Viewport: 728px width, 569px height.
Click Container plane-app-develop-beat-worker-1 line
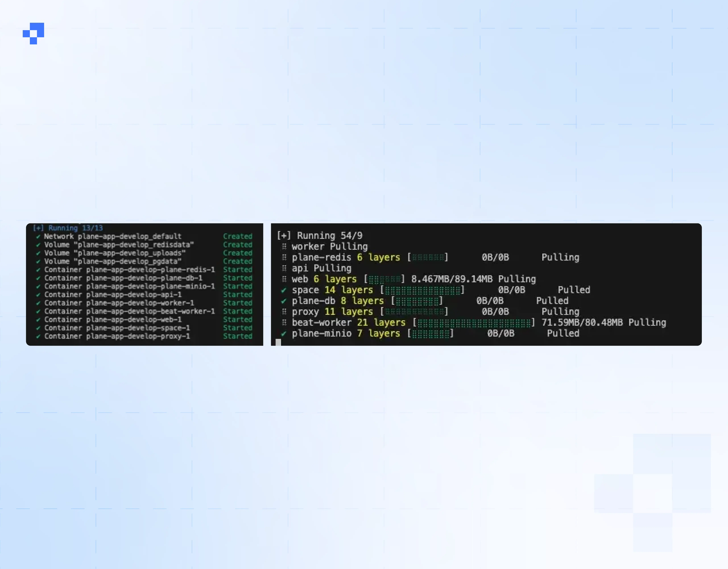(129, 311)
